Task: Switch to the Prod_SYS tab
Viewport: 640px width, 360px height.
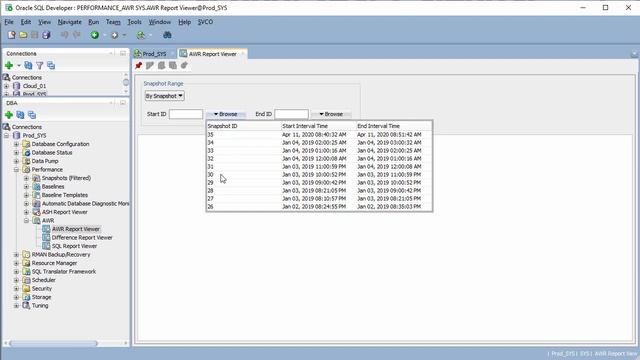Action: [154, 54]
